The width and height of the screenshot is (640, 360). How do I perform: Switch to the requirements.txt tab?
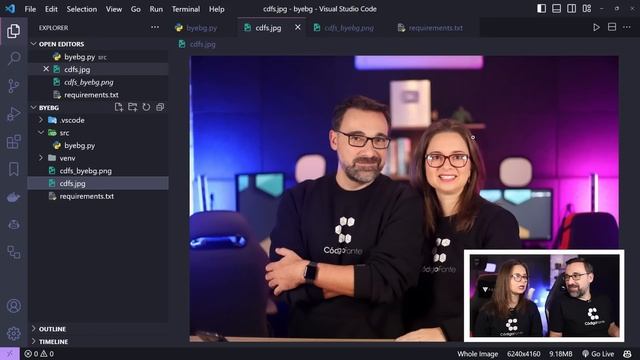pyautogui.click(x=435, y=28)
